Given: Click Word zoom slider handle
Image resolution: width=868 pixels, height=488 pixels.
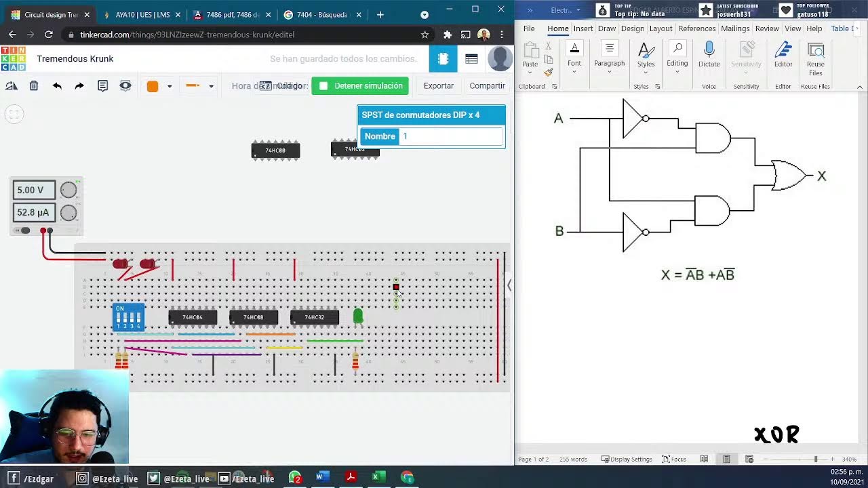Looking at the screenshot, I should click(816, 460).
